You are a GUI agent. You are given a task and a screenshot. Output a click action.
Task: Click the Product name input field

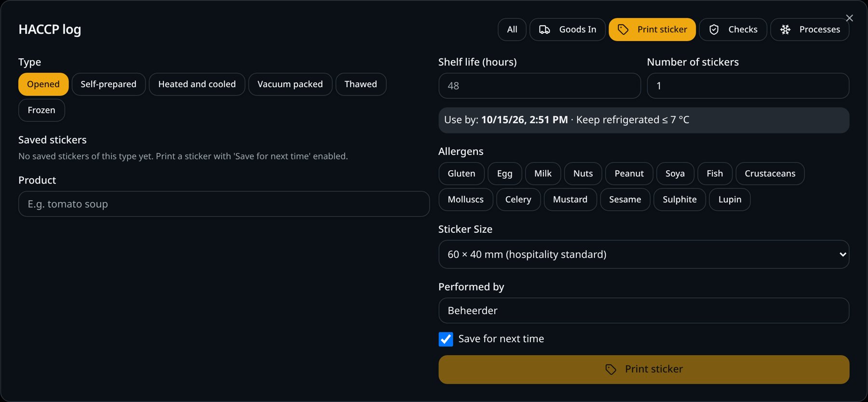[224, 204]
